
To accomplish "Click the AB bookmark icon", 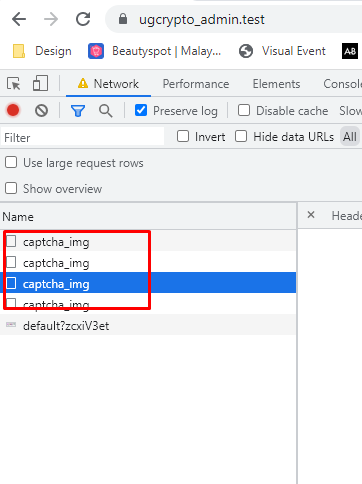I will pos(350,51).
